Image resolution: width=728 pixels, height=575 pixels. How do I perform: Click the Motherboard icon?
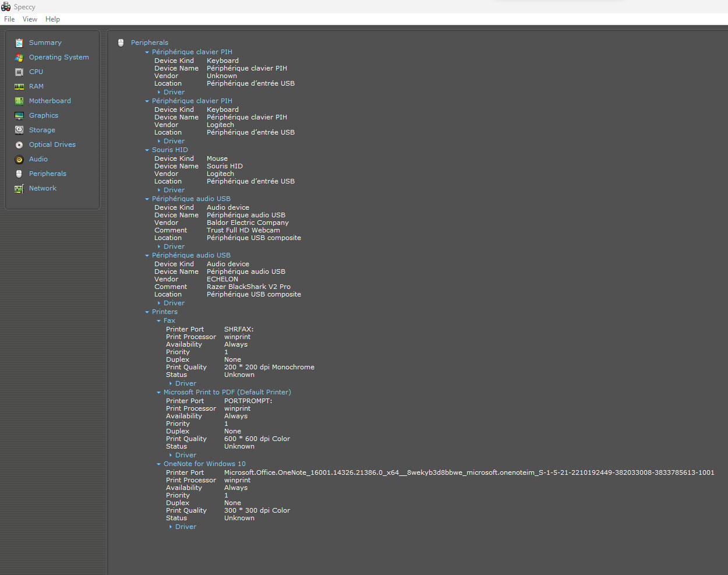click(x=19, y=101)
